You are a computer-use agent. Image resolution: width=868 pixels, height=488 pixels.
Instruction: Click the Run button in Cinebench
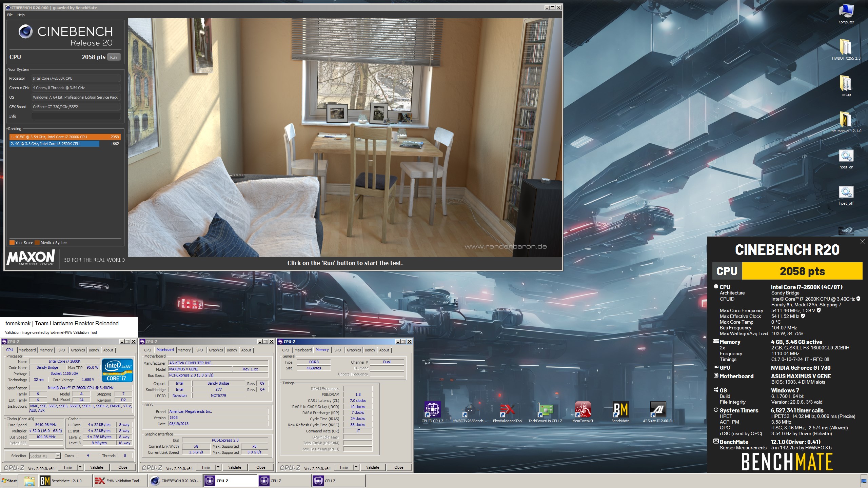[x=114, y=57]
